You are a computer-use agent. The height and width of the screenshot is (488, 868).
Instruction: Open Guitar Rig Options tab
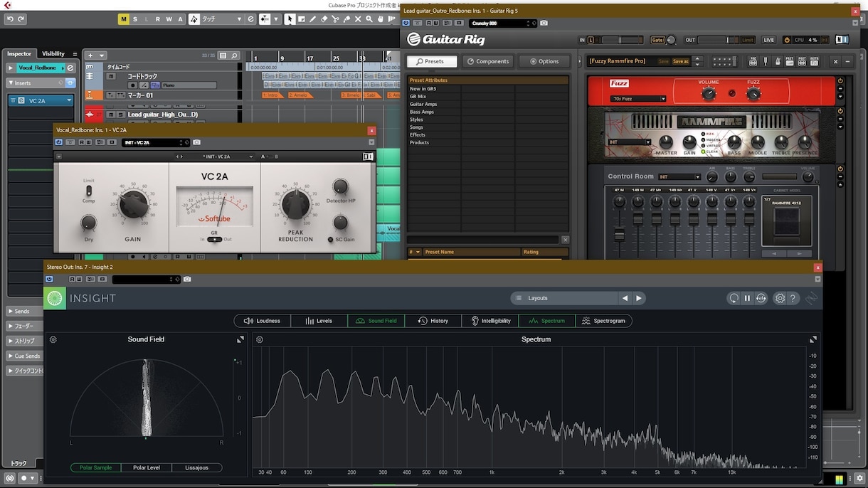[544, 61]
